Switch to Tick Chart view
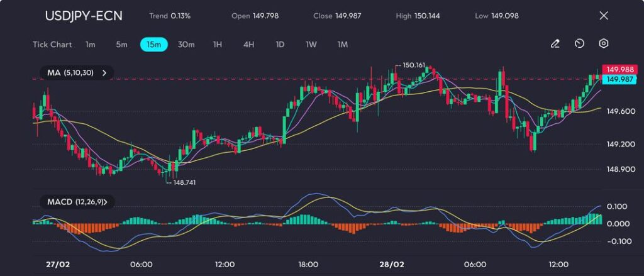This screenshot has height=276, width=644. [x=52, y=45]
